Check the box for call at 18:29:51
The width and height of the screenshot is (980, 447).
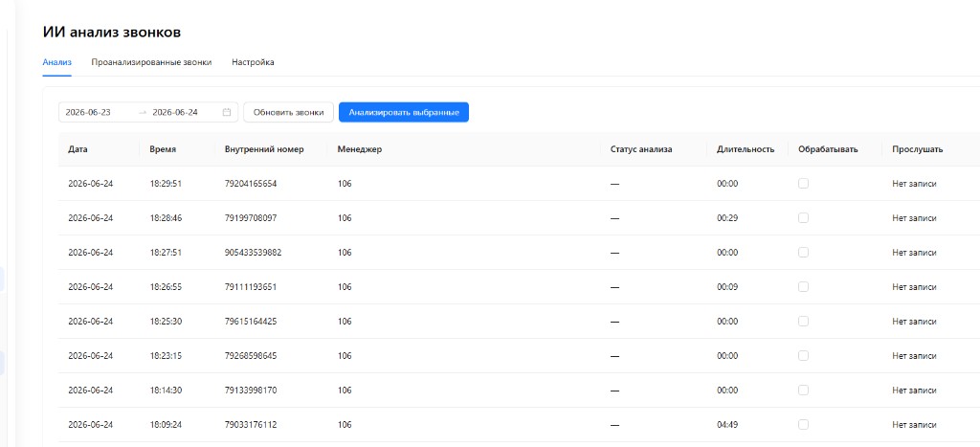pos(803,183)
